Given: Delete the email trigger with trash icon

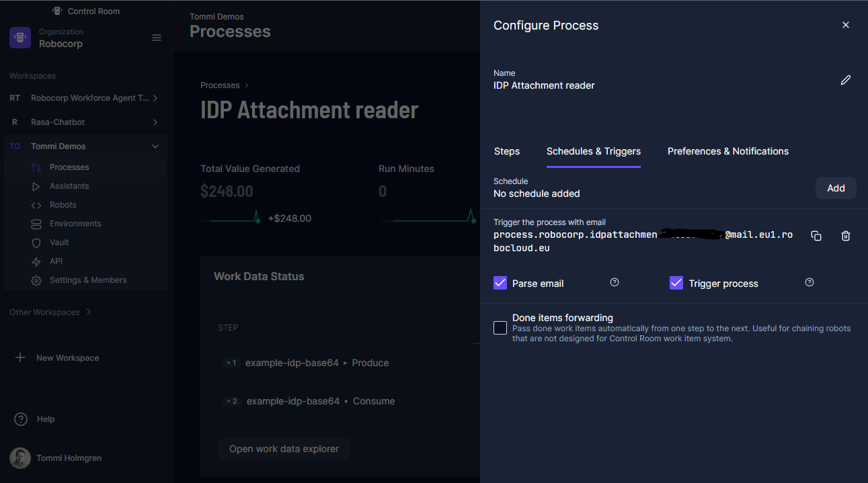Looking at the screenshot, I should pos(846,236).
